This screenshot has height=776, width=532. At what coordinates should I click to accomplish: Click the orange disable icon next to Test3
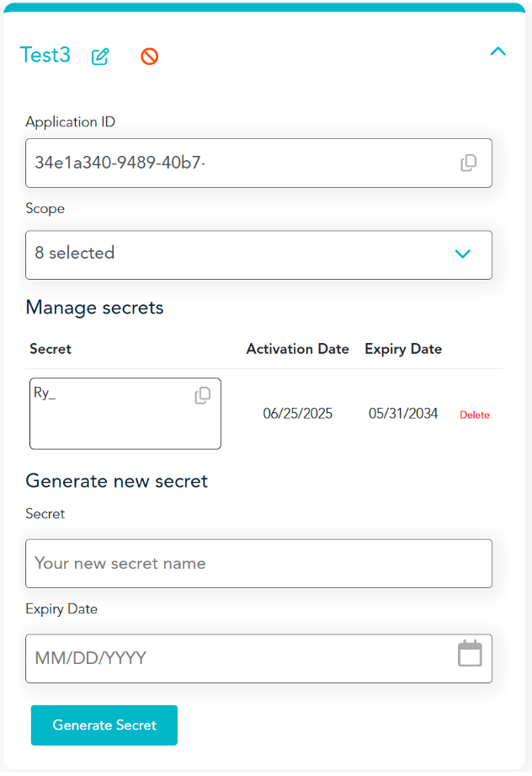click(x=149, y=56)
